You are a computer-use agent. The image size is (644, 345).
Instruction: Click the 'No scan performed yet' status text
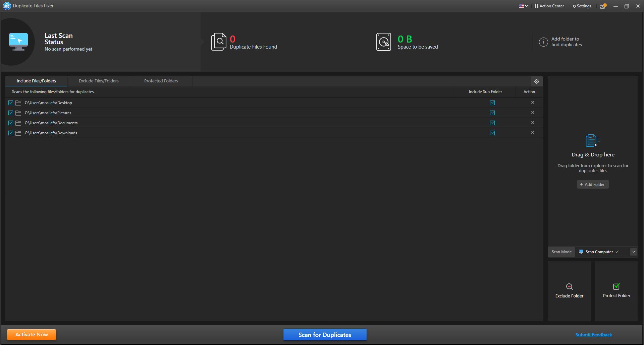[68, 49]
